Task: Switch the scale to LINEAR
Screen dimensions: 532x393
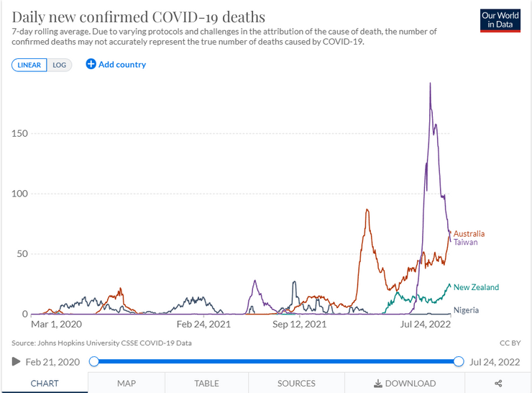Action: pyautogui.click(x=29, y=65)
